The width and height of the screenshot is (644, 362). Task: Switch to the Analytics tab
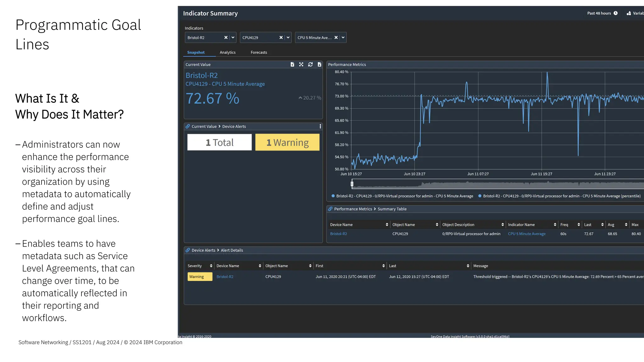(227, 52)
